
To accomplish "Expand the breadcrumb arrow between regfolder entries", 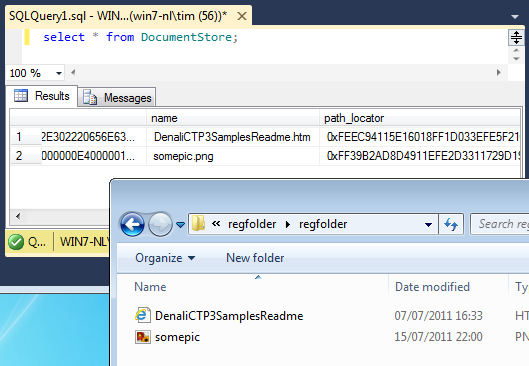I will pos(288,224).
